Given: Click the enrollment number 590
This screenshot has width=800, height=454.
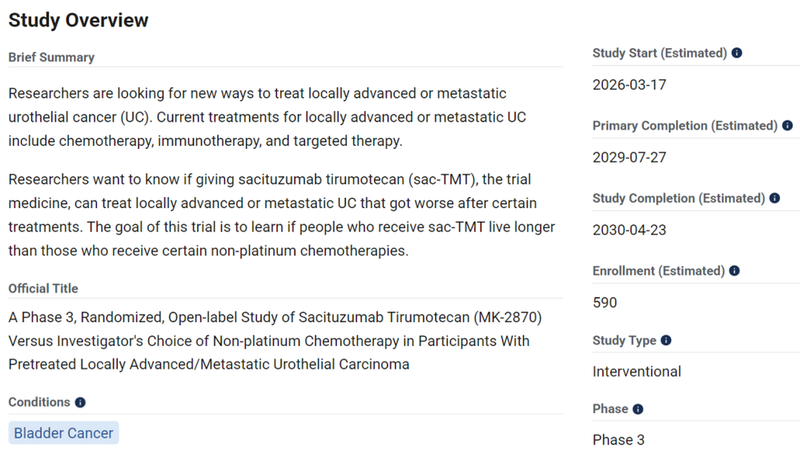Looking at the screenshot, I should point(605,302).
